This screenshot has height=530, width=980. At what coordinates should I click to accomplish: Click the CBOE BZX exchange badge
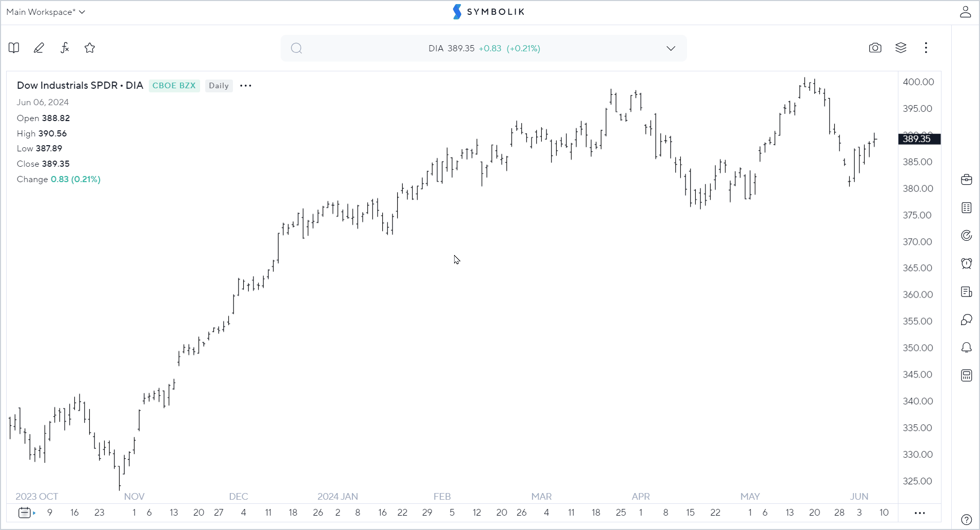pos(174,86)
